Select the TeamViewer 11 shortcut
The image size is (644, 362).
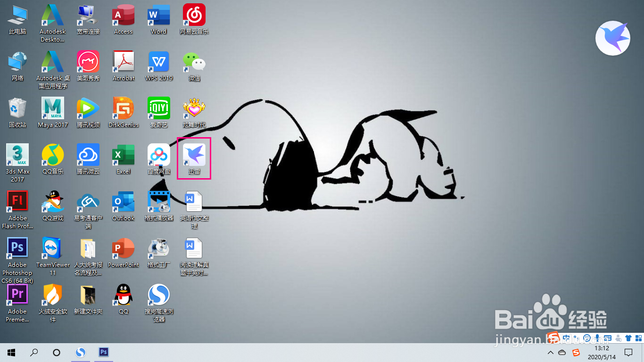(x=53, y=257)
